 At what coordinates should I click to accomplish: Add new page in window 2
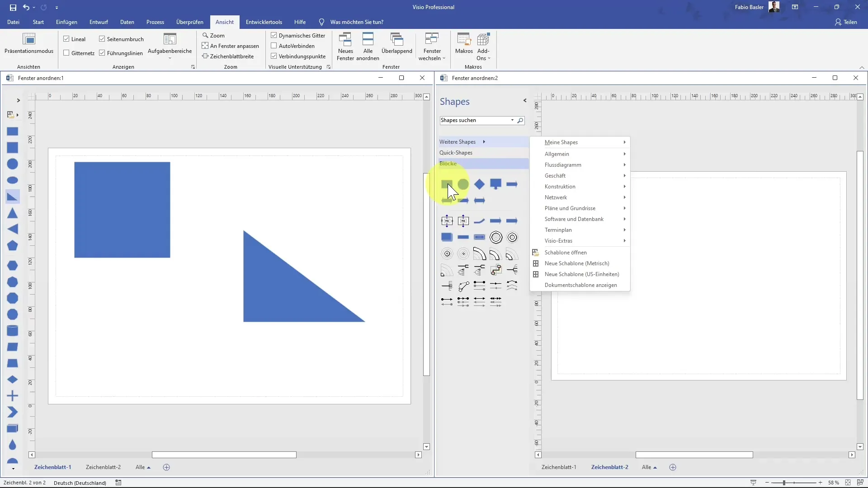click(x=673, y=467)
